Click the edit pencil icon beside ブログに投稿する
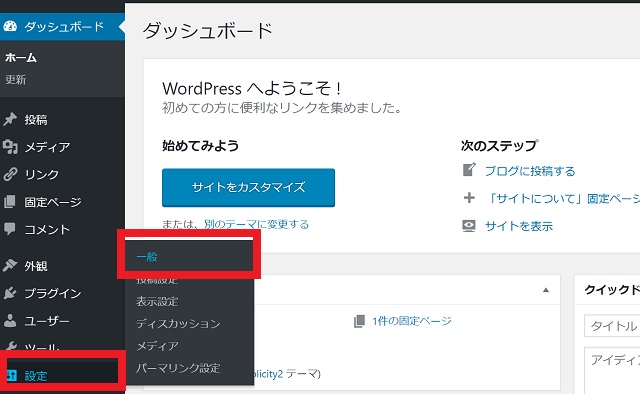640x394 pixels. [x=469, y=169]
